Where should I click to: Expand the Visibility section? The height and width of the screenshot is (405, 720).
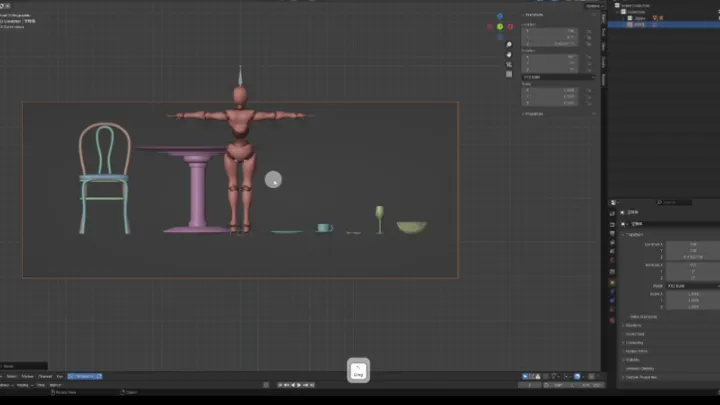click(632, 360)
